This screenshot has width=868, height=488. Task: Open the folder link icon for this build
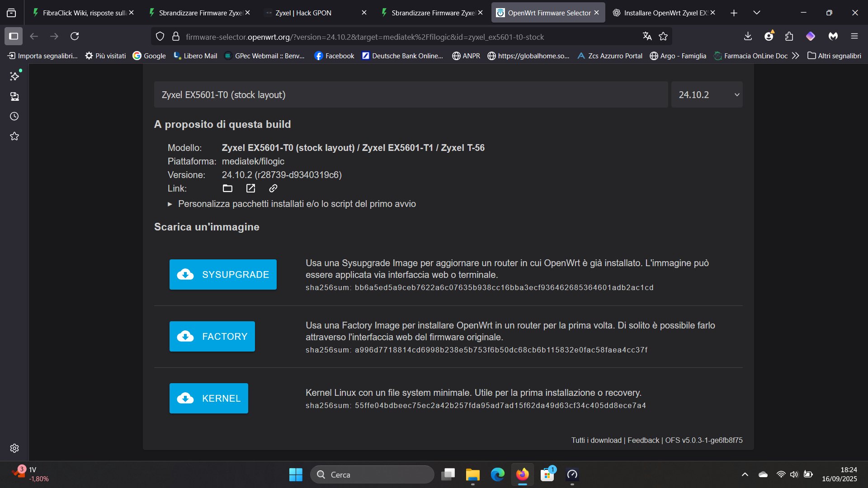tap(227, 188)
